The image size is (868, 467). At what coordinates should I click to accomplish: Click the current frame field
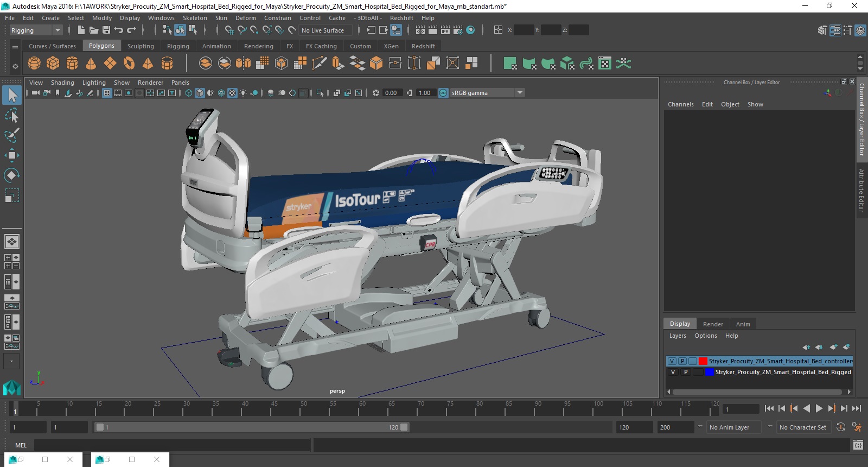click(x=741, y=409)
